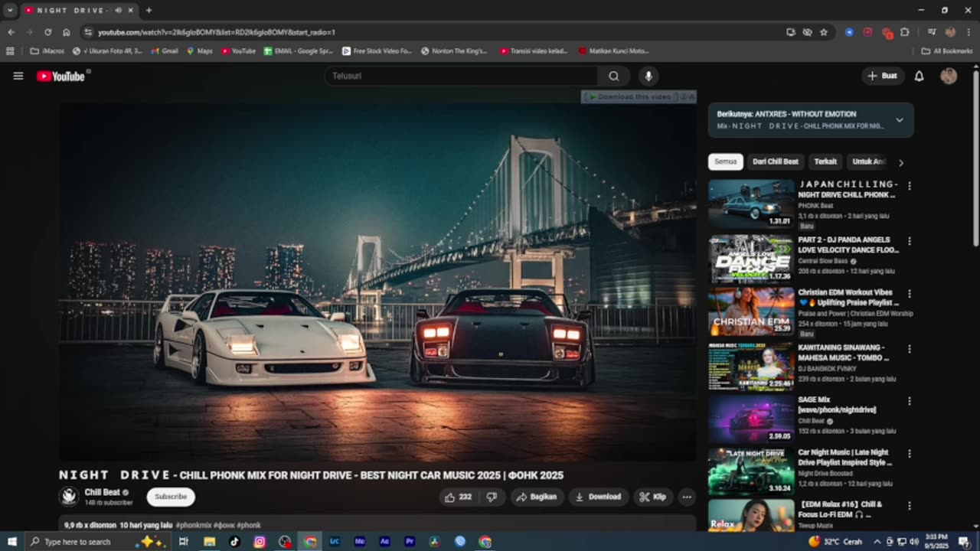Expand the Berikutnya playlist panel
This screenshot has width=980, height=551.
click(900, 120)
